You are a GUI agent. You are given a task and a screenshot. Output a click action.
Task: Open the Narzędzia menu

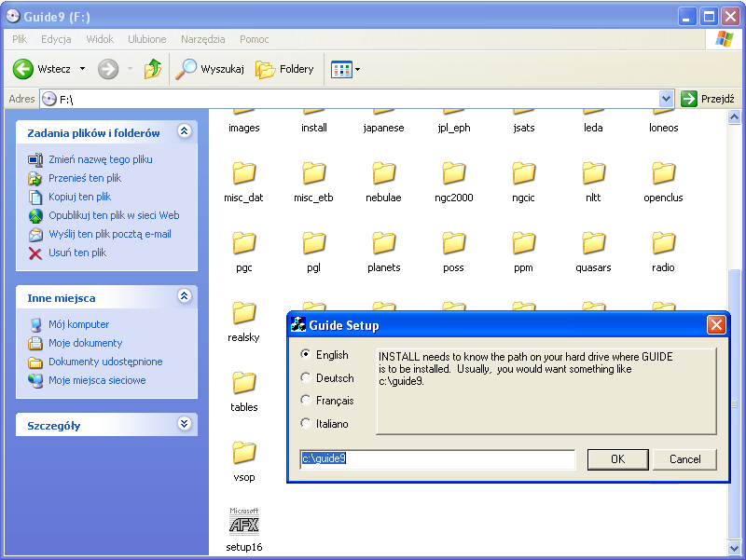tap(203, 39)
